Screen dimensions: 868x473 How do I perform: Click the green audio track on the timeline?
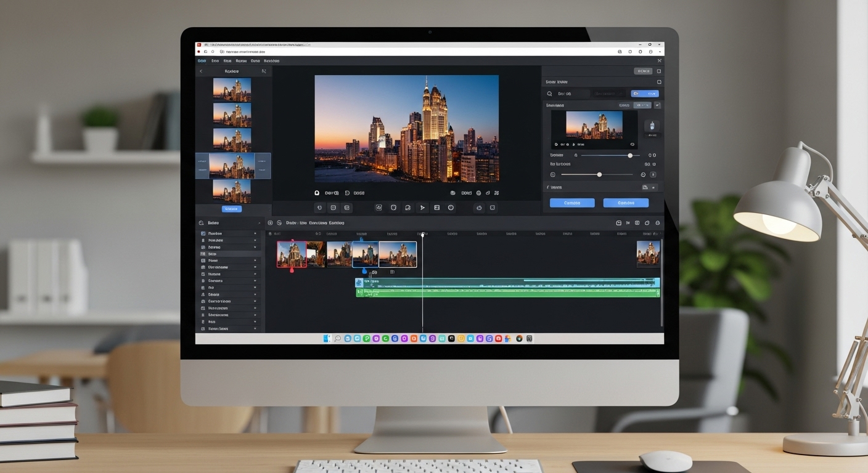click(x=508, y=293)
